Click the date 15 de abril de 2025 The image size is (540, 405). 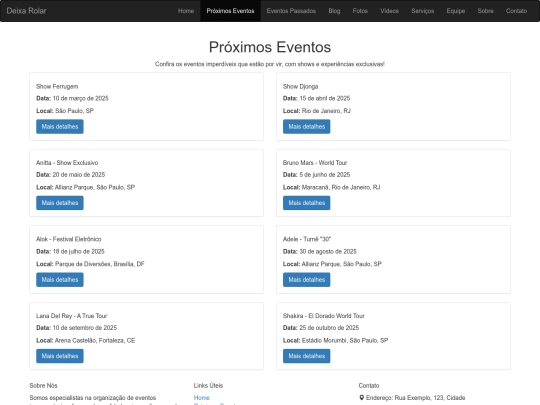click(325, 98)
